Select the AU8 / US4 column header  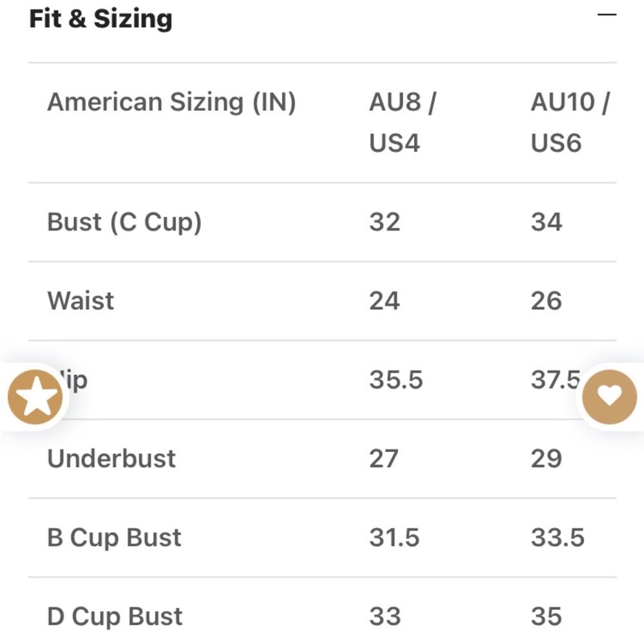point(402,122)
